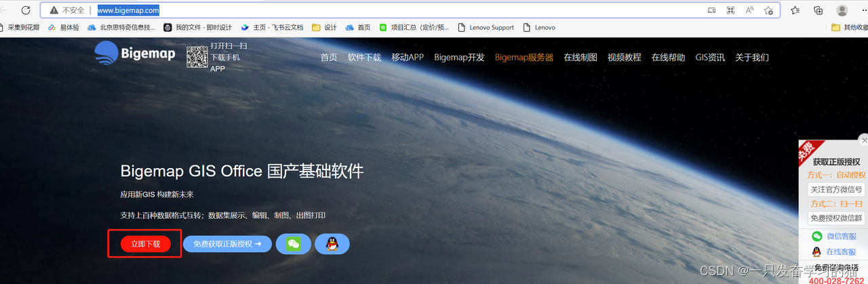Open 易体验 bookmark
Viewport: 868px width, 284px height.
pyautogui.click(x=63, y=28)
